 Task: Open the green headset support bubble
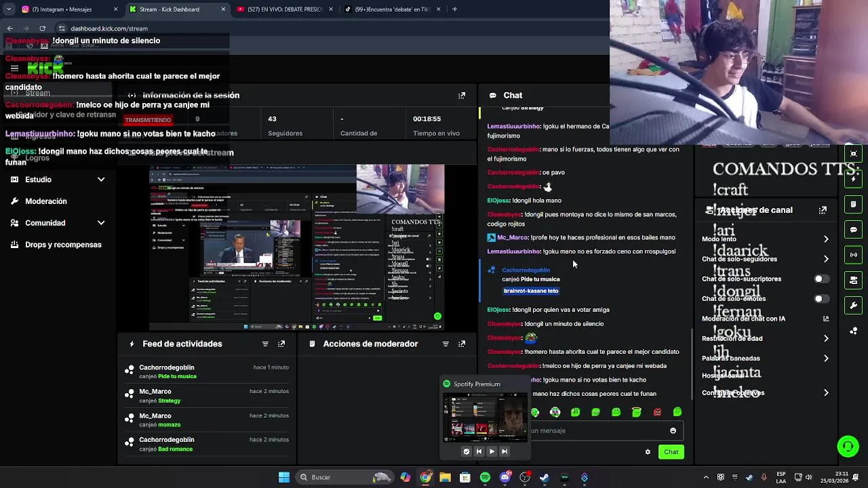click(848, 446)
